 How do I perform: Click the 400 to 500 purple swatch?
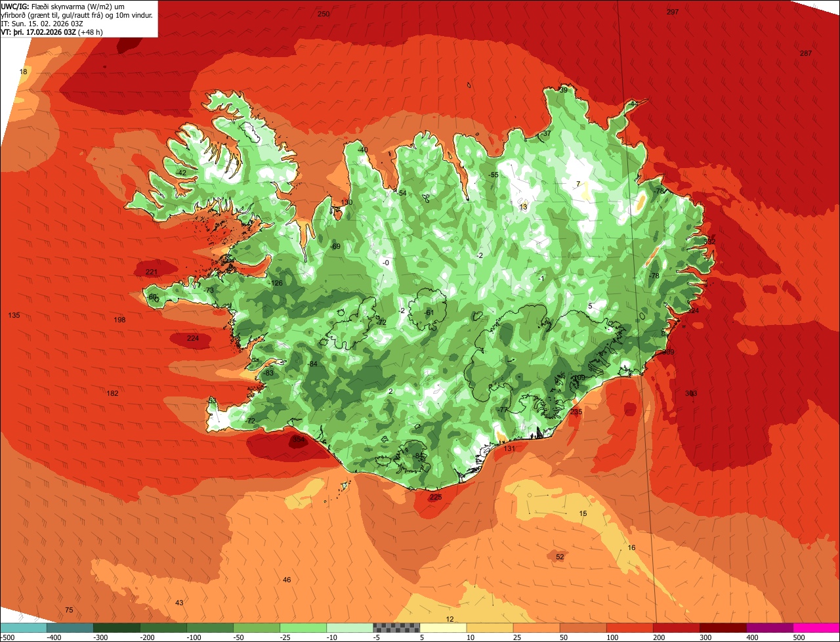[769, 628]
